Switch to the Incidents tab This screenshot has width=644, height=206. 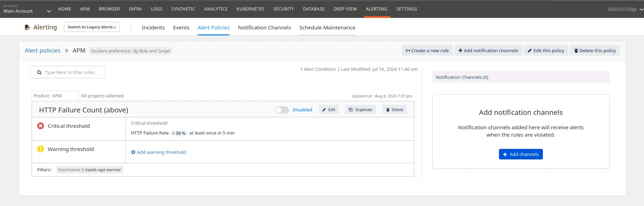[x=153, y=28]
